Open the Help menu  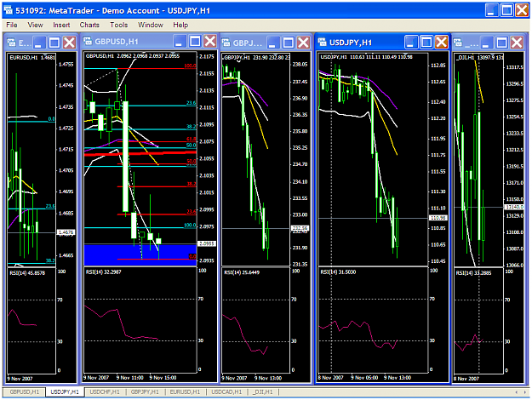point(180,25)
